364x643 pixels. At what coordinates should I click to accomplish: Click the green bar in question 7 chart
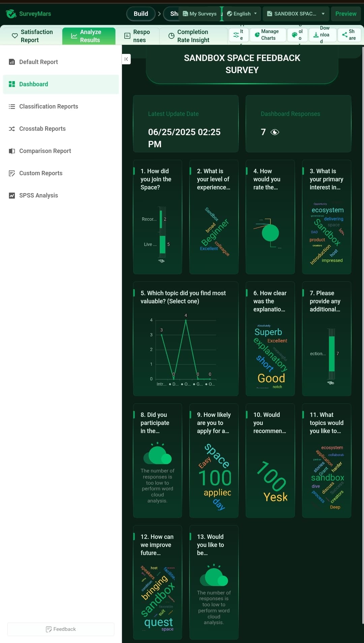tap(332, 354)
